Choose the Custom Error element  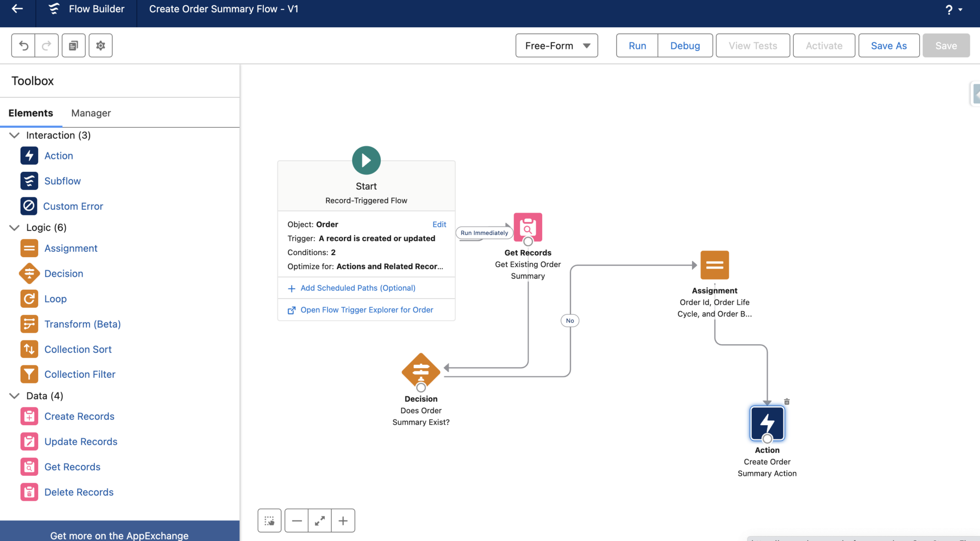tap(73, 206)
